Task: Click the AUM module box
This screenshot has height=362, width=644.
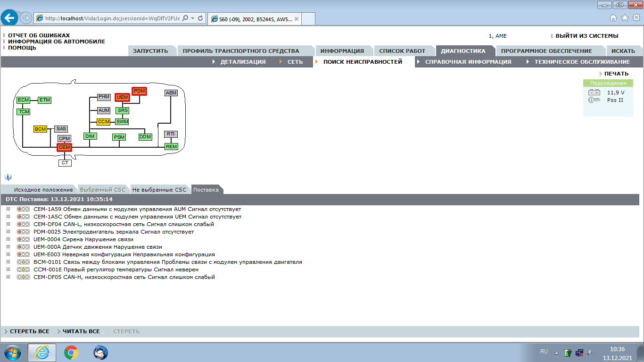Action: 104,110
